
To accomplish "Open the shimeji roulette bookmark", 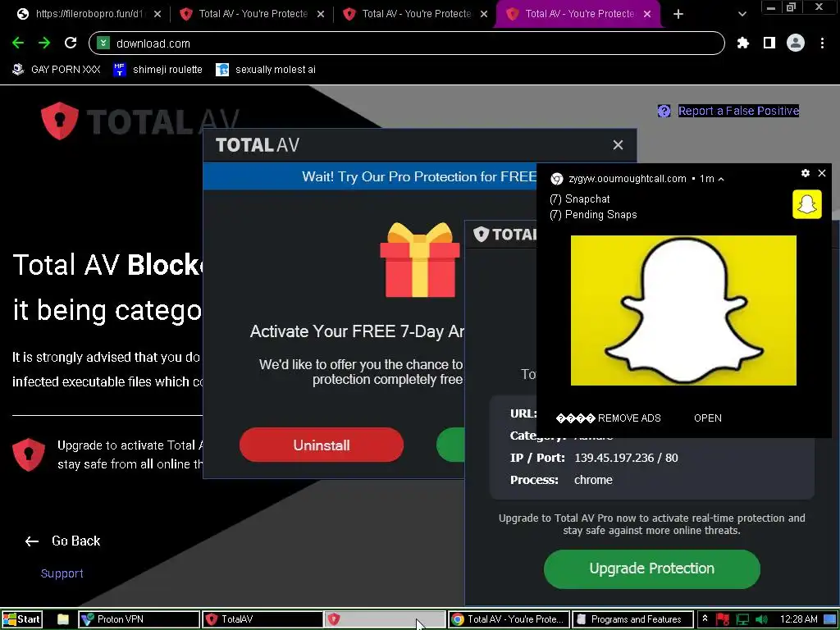I will (x=158, y=69).
